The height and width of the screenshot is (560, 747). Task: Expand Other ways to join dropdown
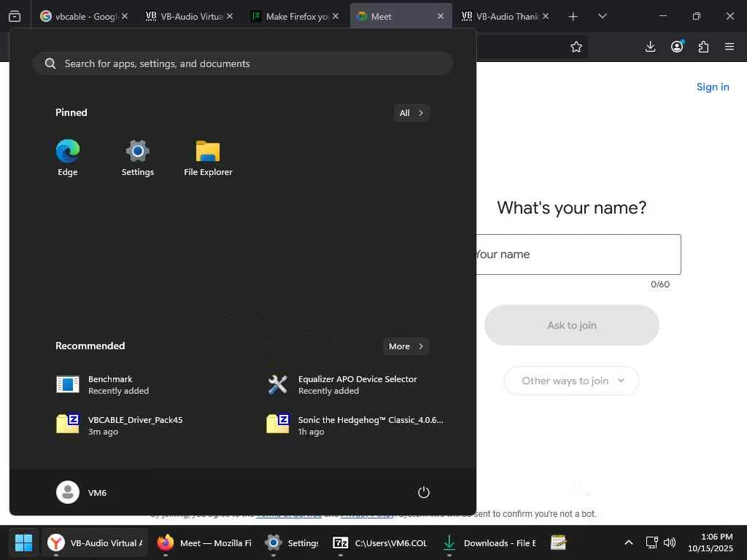click(x=572, y=381)
